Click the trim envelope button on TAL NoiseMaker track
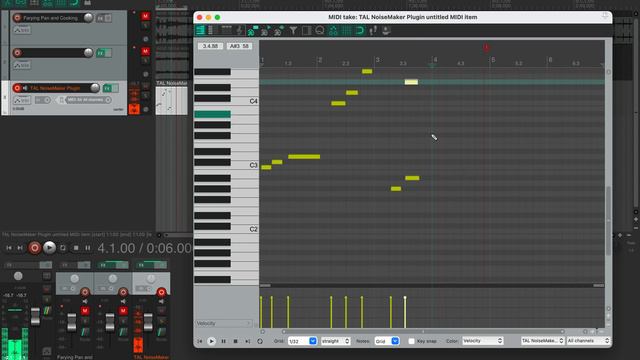640x360 pixels. coord(22,100)
